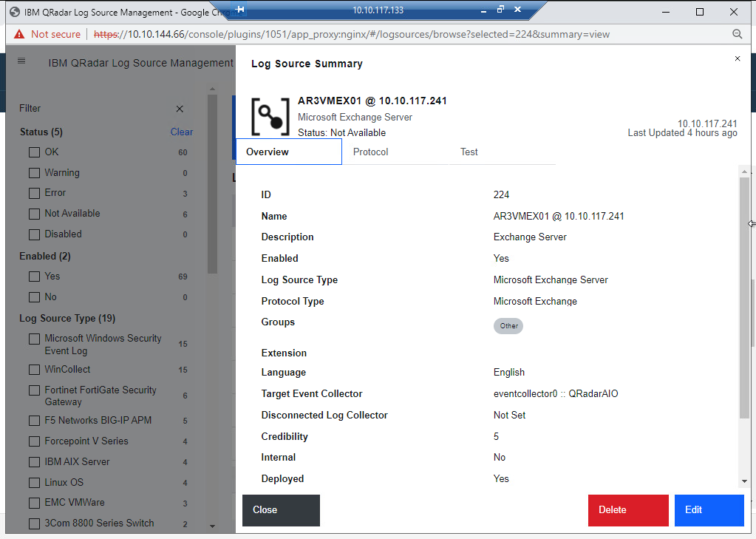
Task: Close the remote session connection bar
Action: (517, 9)
